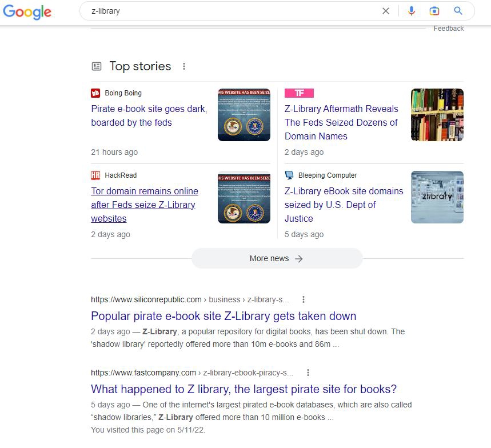Send Feedback via the link
Screen dimensions: 491x448
click(449, 28)
